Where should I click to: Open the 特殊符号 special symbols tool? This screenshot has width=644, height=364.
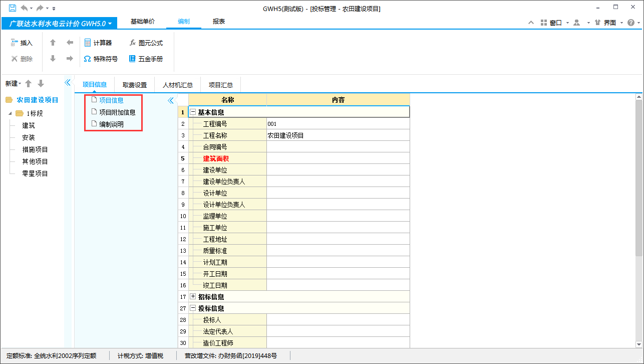(x=101, y=59)
